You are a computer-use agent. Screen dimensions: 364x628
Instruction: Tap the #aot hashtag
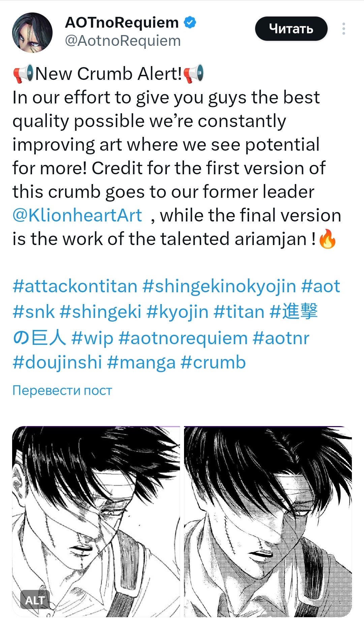click(x=321, y=286)
